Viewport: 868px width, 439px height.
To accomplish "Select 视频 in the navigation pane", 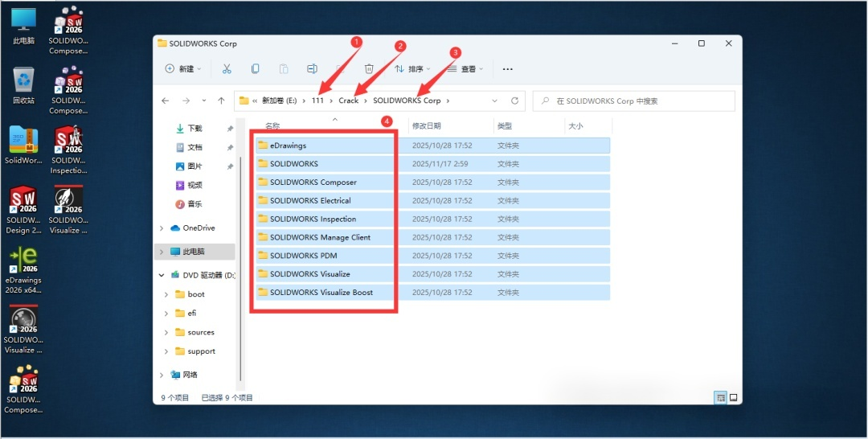I will click(x=194, y=186).
